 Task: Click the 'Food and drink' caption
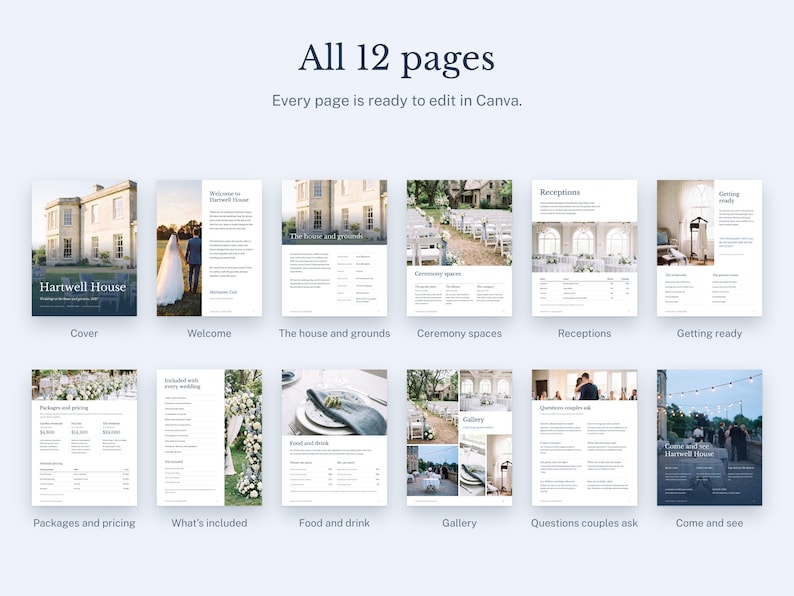point(334,523)
